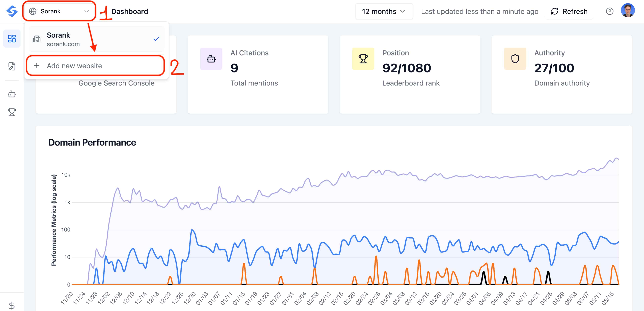The height and width of the screenshot is (311, 644).
Task: Click the Position card heading
Action: tap(395, 53)
